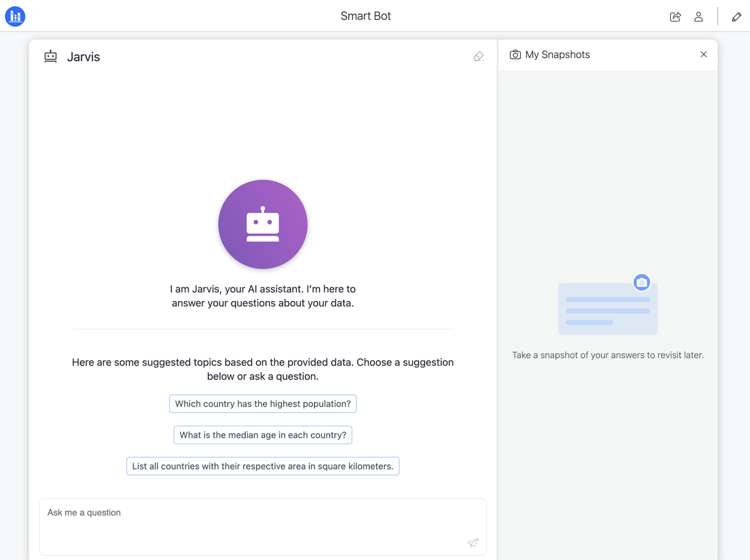Click the "Smart Bot" page title

[365, 16]
